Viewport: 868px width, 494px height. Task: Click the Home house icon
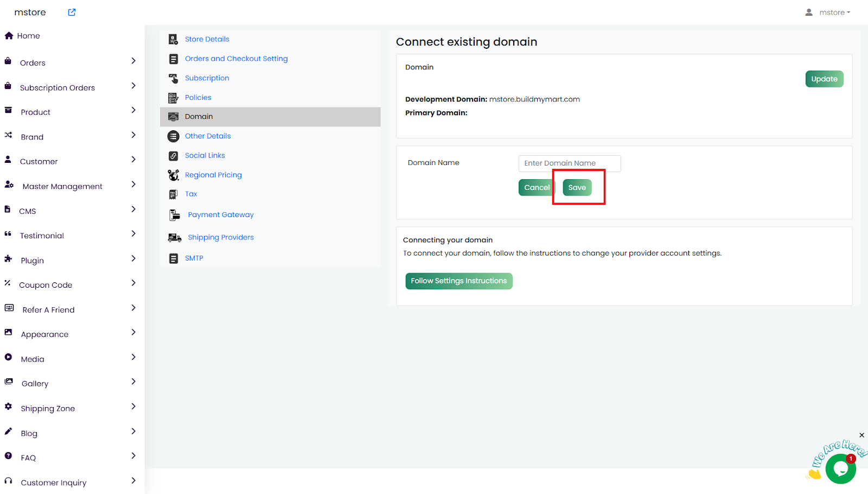[9, 36]
